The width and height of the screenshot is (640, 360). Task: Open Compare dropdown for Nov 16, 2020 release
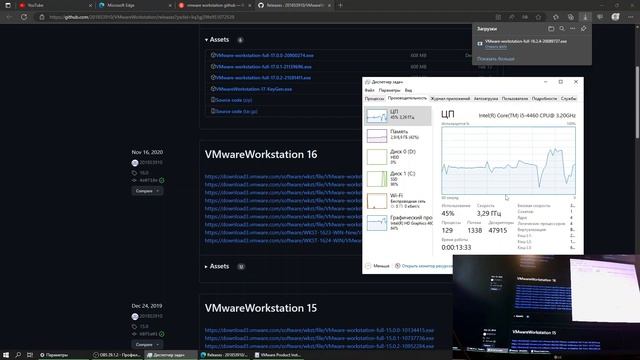(x=147, y=191)
